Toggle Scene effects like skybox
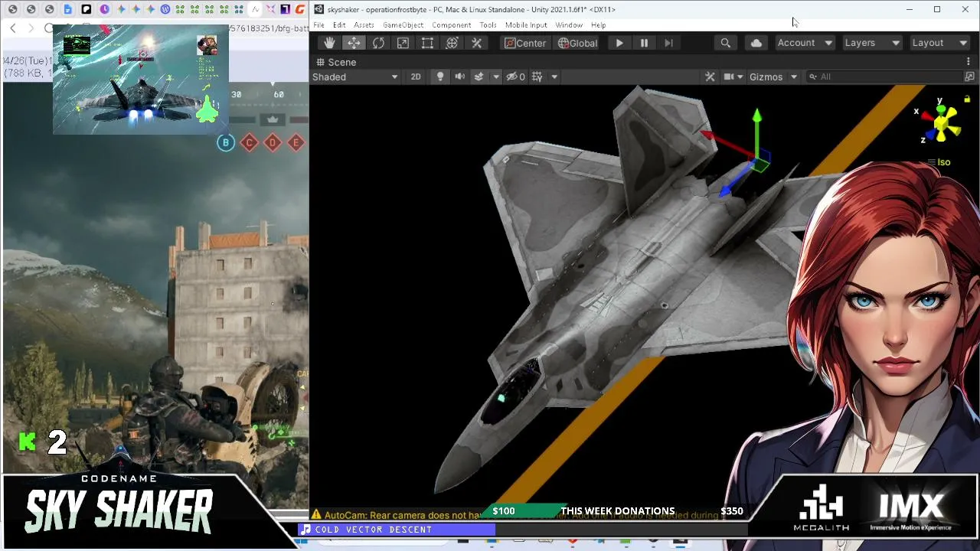 point(479,77)
